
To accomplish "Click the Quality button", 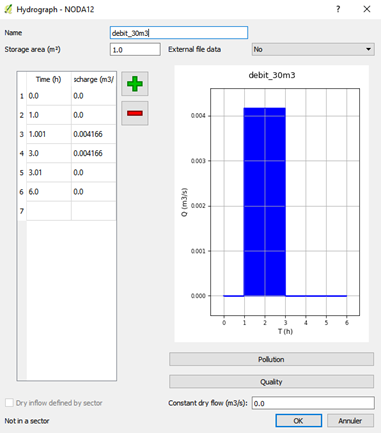I will tap(271, 382).
